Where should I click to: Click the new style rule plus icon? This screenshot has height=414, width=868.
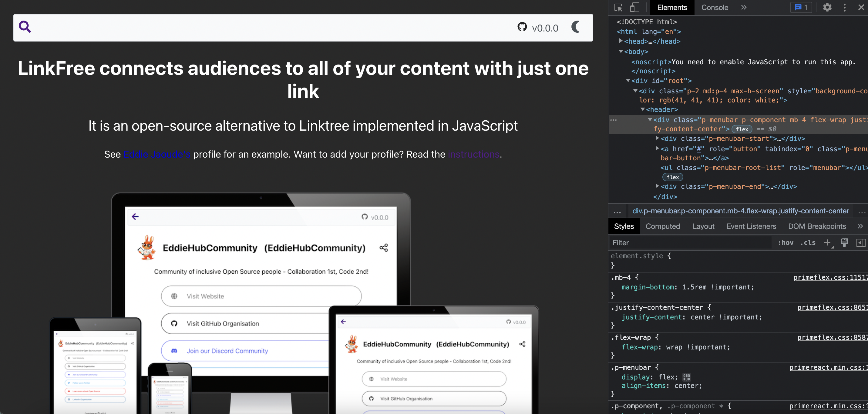click(827, 242)
